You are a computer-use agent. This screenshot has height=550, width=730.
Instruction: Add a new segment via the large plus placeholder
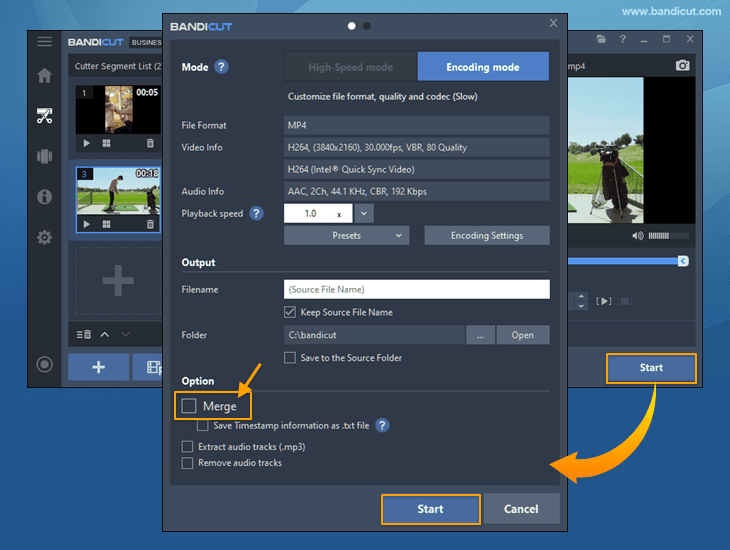[118, 281]
